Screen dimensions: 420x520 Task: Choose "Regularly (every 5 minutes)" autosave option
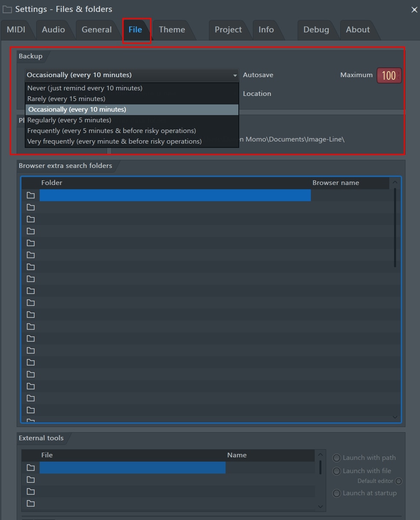[69, 120]
